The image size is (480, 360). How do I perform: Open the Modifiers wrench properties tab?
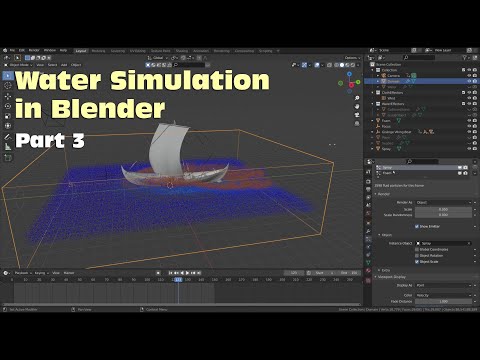point(368,231)
